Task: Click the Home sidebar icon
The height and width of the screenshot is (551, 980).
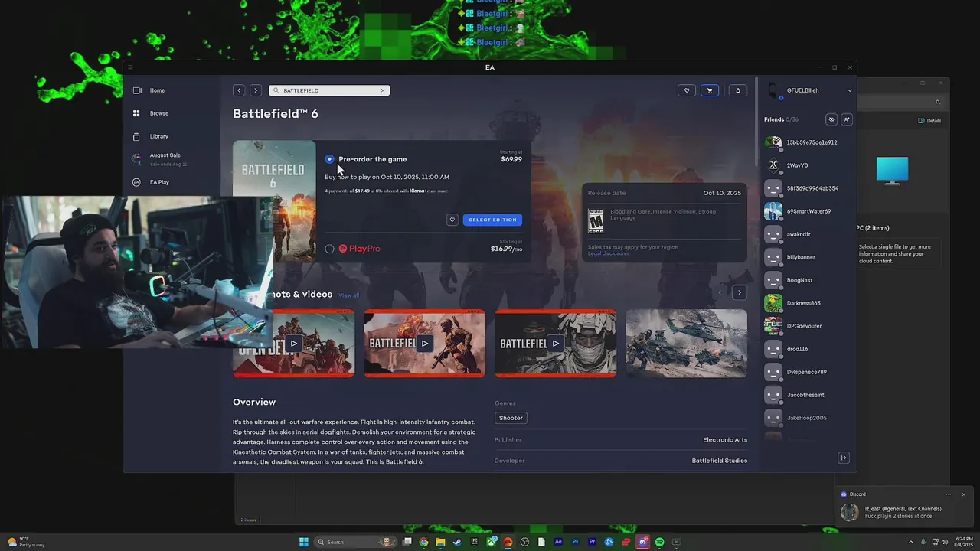Action: [x=136, y=90]
